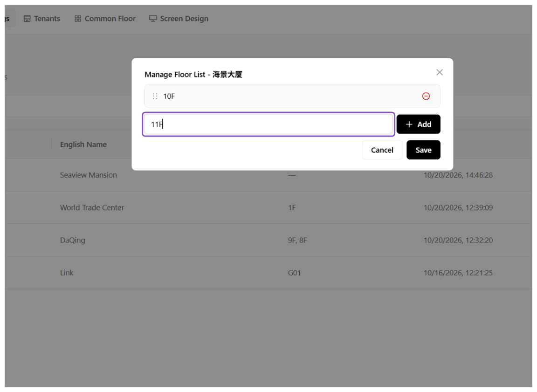Viewport: 537px width, 392px height.
Task: Focus the new floor name input
Action: pos(268,124)
